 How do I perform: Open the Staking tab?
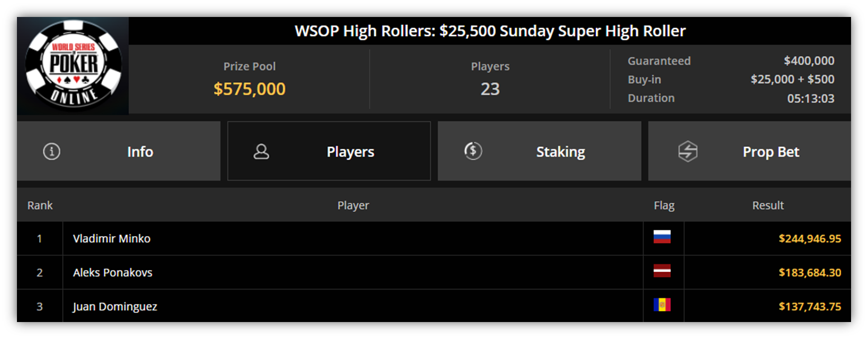(539, 151)
